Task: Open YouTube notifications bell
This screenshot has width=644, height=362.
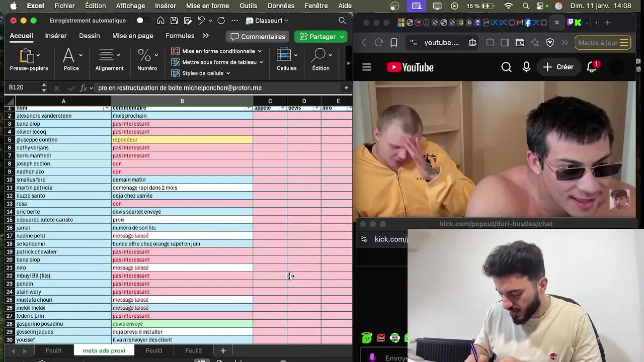Action: click(592, 67)
